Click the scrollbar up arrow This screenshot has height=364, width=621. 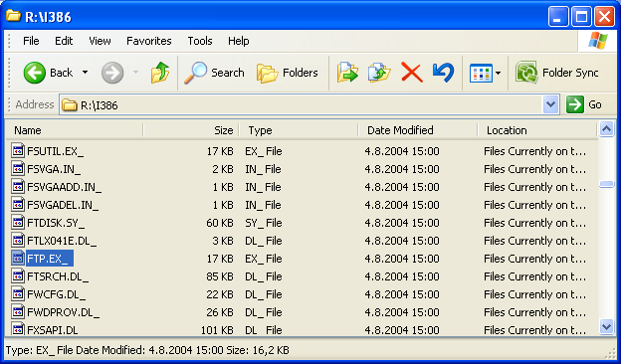(x=606, y=129)
